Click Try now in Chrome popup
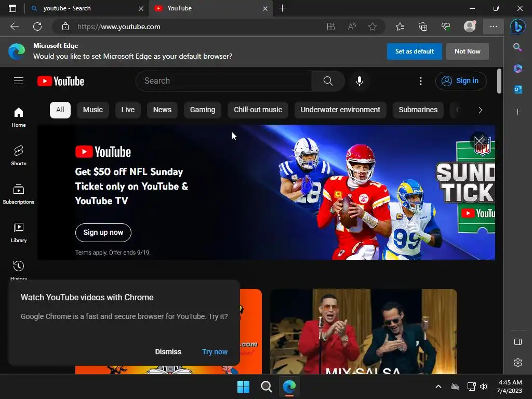Screen dimensions: 532x399 pyautogui.click(x=215, y=352)
